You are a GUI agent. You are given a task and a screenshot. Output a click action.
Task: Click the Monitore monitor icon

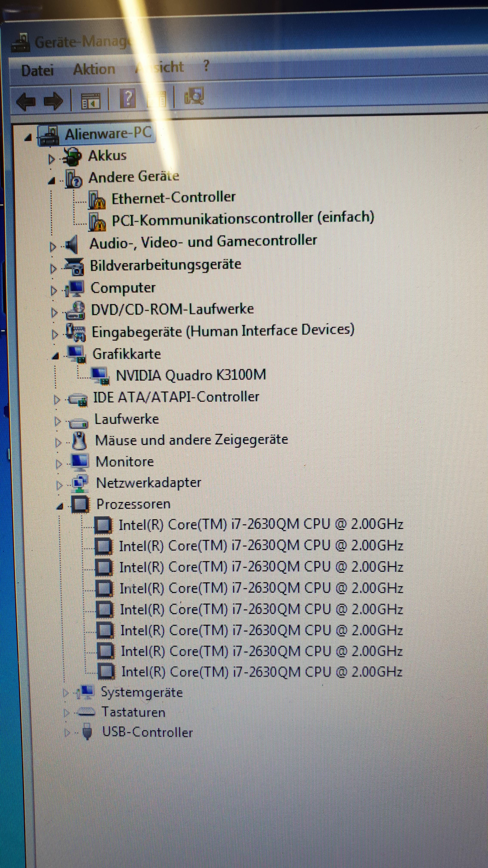(80, 463)
